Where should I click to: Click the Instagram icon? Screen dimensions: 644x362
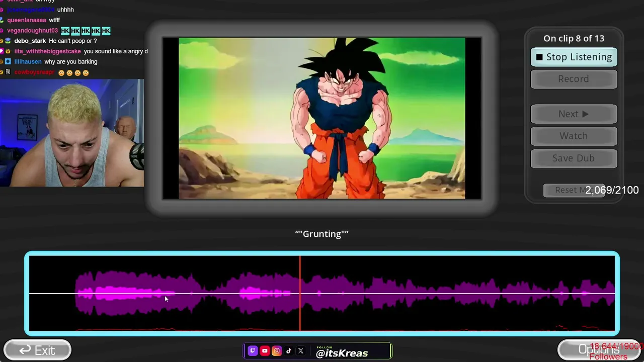click(x=277, y=351)
